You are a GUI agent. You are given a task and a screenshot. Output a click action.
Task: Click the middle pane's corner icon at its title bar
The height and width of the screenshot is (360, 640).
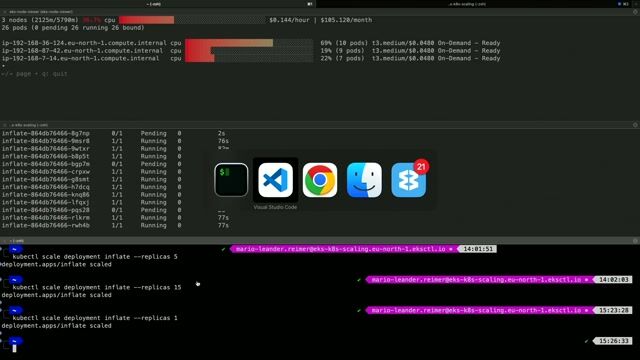pos(635,125)
